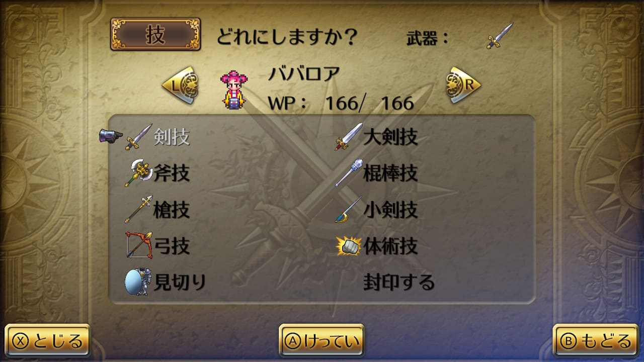Select the spear icon beside 槍技
This screenshot has height=362, width=644.
tap(138, 210)
